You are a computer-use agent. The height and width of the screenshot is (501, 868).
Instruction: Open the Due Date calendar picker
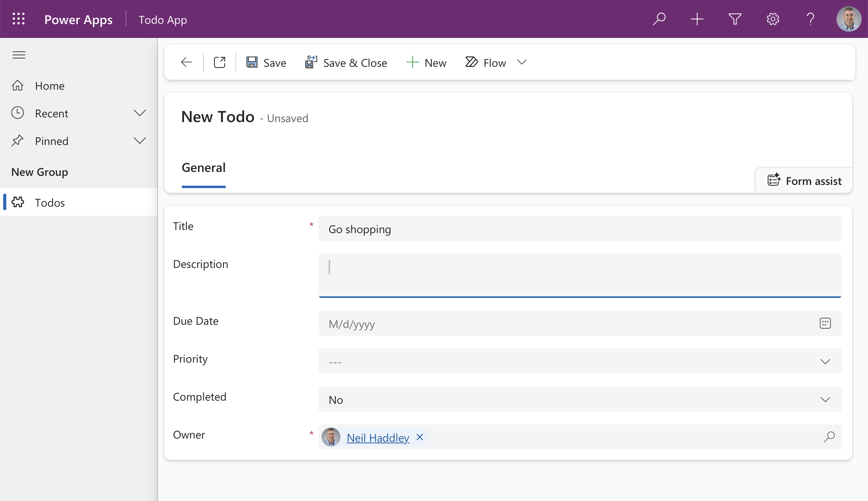click(825, 323)
